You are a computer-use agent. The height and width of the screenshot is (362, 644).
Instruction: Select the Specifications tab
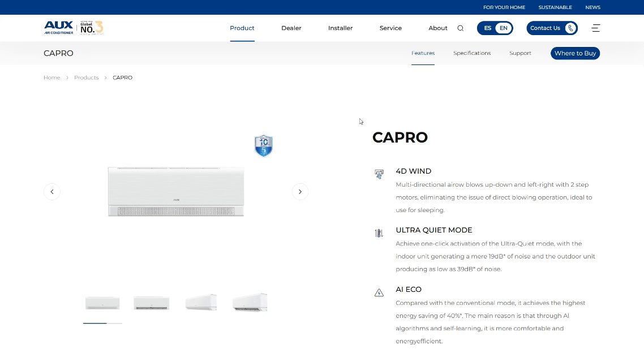tap(472, 53)
